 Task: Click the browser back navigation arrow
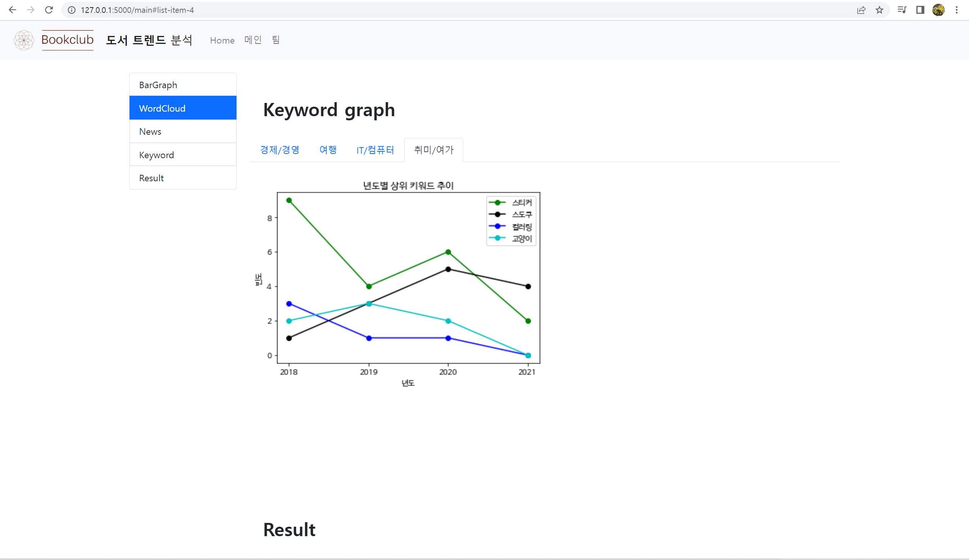[x=13, y=10]
